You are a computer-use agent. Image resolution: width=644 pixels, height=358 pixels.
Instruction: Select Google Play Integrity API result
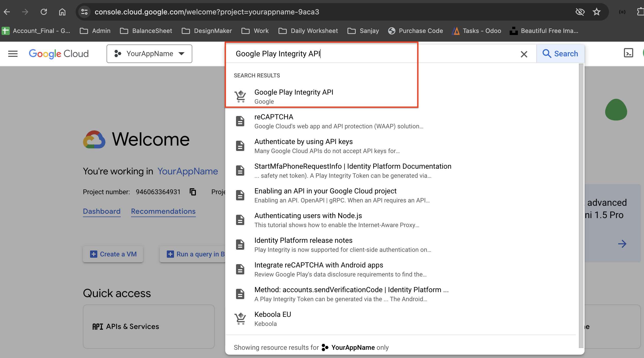[x=293, y=96]
